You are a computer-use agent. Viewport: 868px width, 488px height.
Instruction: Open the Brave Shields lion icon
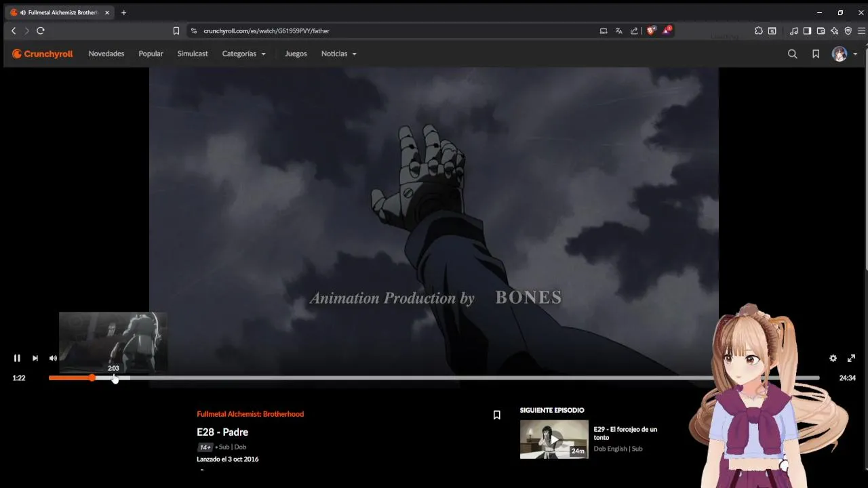pos(651,30)
